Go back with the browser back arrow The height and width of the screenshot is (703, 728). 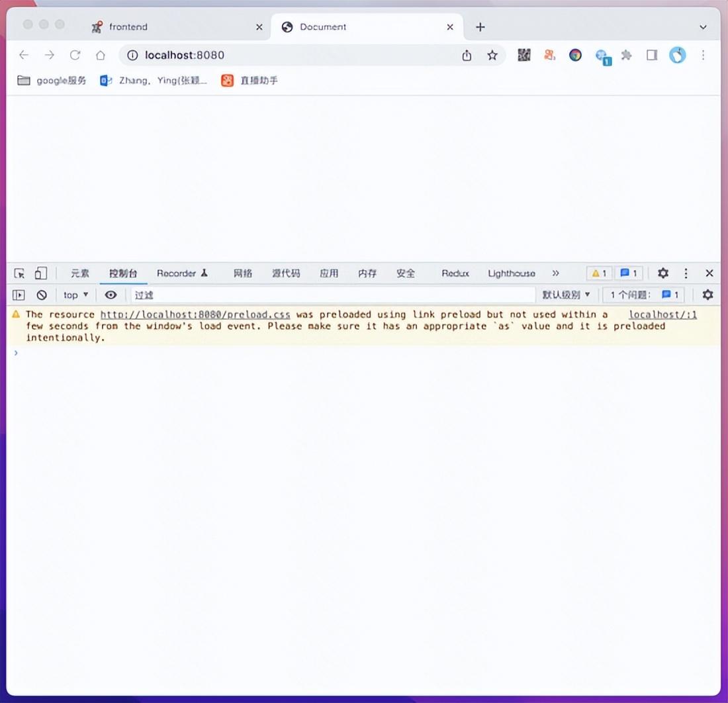(x=24, y=55)
